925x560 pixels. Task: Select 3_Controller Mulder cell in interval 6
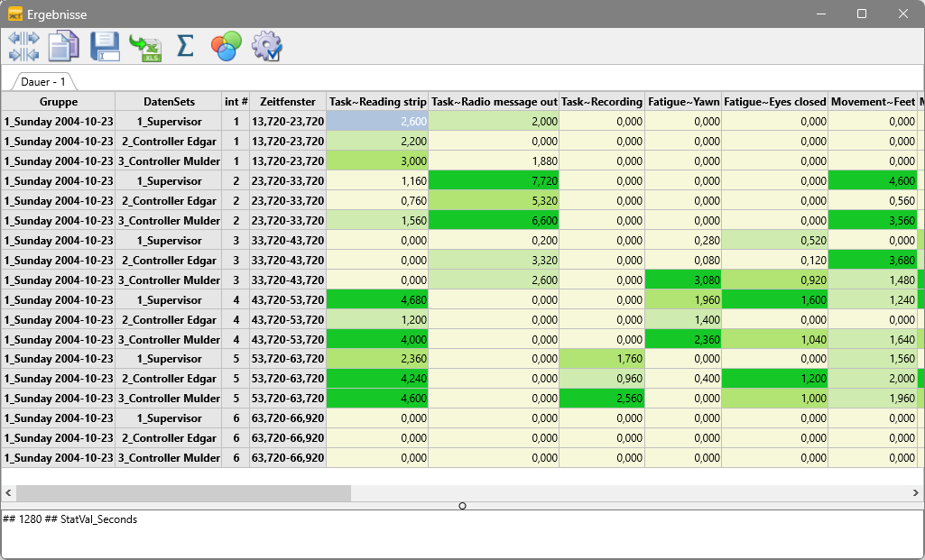pyautogui.click(x=169, y=458)
